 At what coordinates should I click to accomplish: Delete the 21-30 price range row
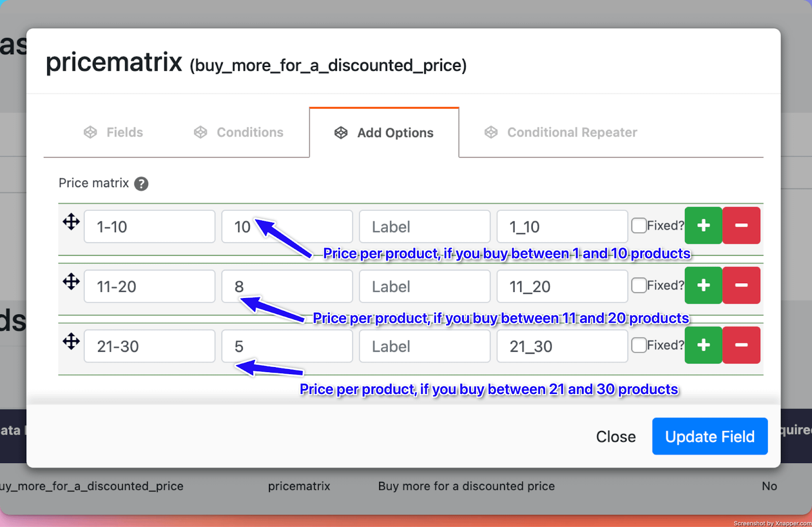741,345
